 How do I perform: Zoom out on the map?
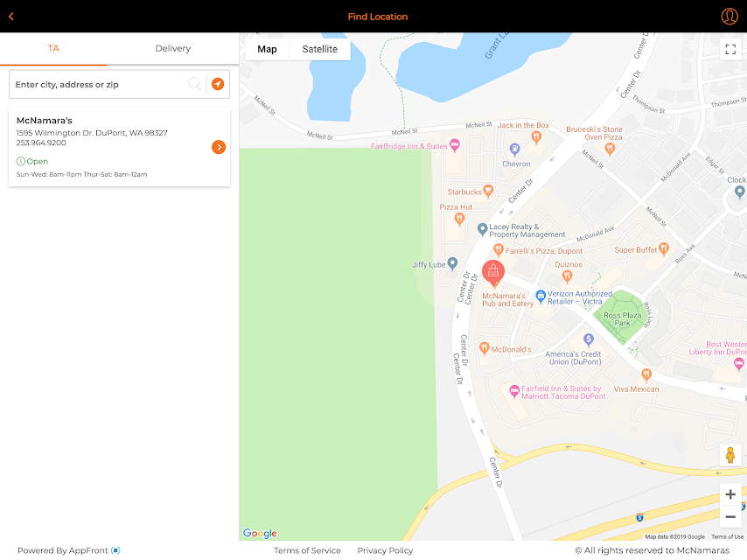click(x=730, y=516)
